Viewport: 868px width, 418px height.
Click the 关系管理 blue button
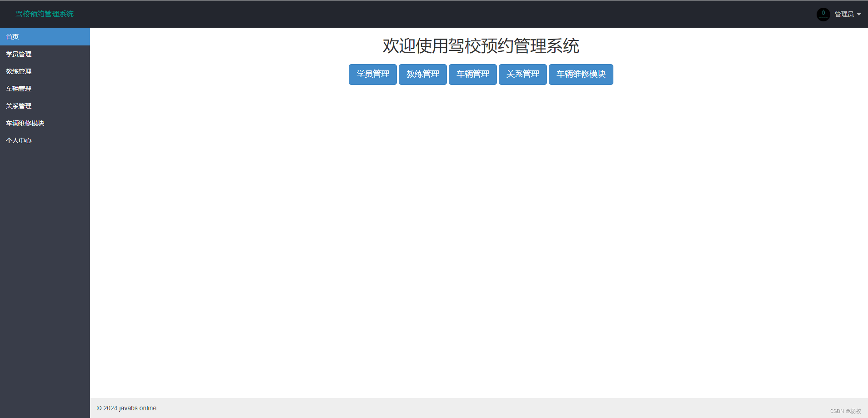click(522, 74)
